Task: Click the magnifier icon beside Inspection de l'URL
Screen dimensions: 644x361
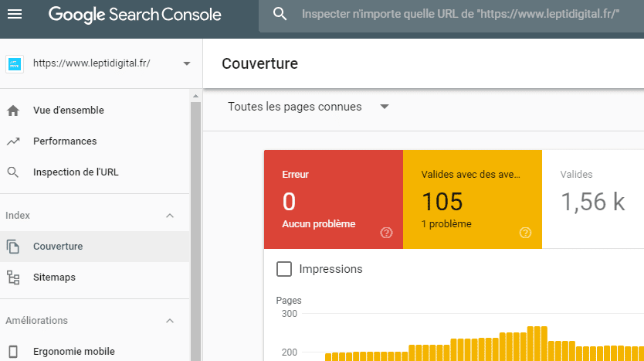Action: pyautogui.click(x=13, y=172)
